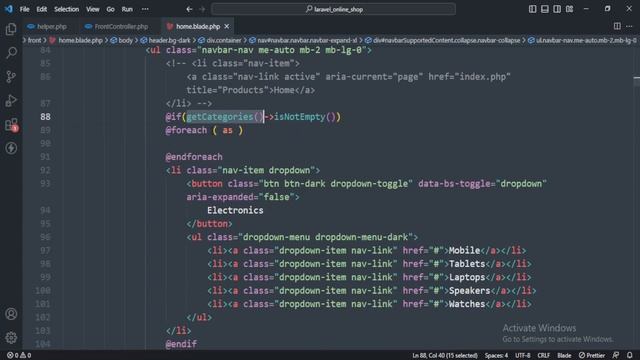Click the Watches dropdown item text
This screenshot has width=640, height=360.
pos(467,304)
